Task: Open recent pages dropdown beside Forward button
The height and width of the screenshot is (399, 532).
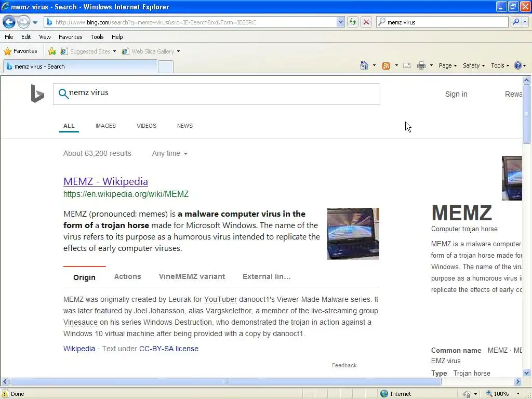Action: [x=35, y=22]
